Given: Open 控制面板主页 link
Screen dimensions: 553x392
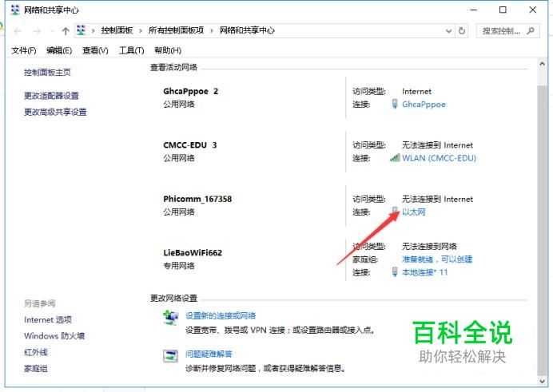Looking at the screenshot, I should click(47, 73).
